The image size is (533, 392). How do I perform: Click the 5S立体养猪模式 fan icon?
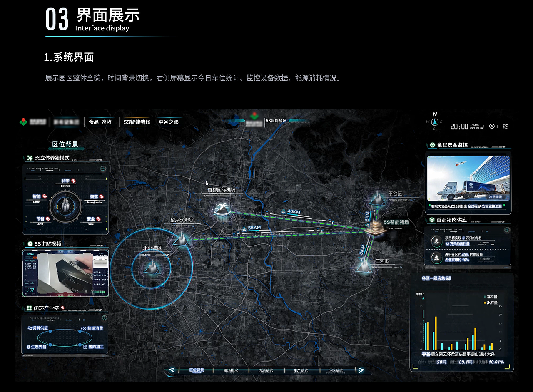click(30, 158)
